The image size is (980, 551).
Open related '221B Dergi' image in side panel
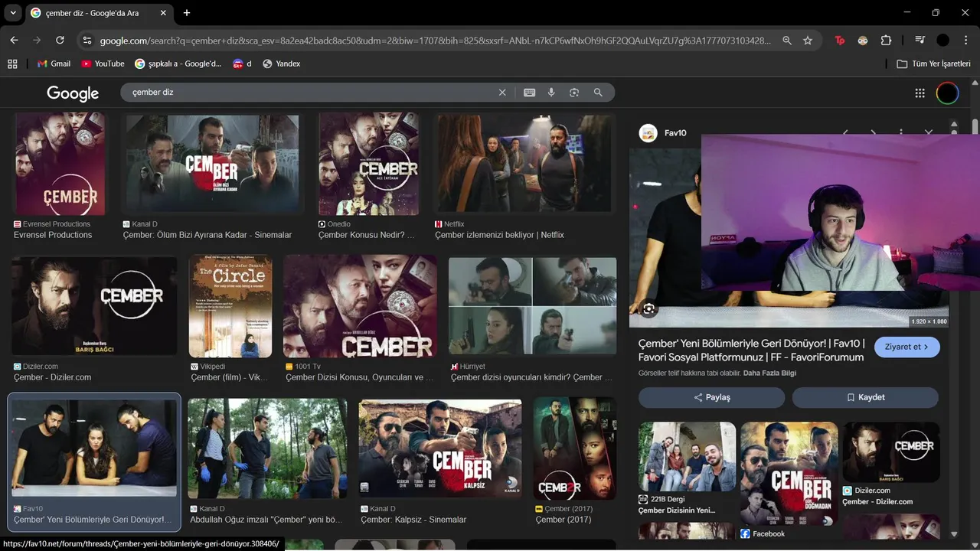click(687, 457)
